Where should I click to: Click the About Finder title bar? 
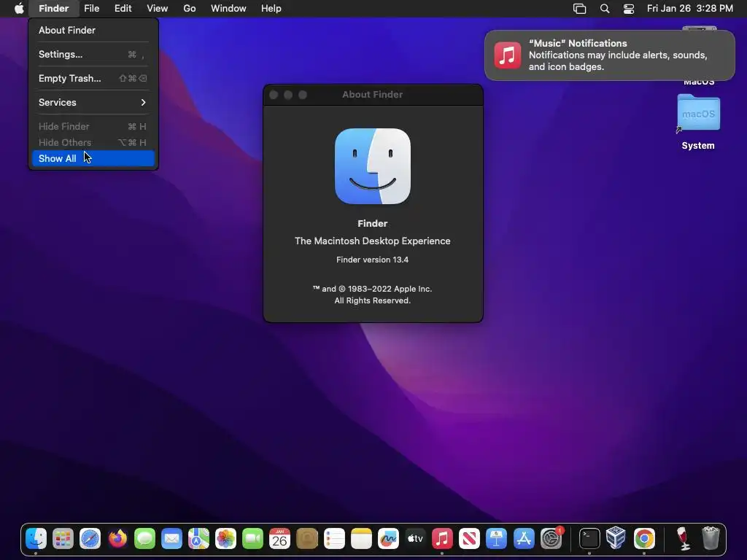pos(373,95)
